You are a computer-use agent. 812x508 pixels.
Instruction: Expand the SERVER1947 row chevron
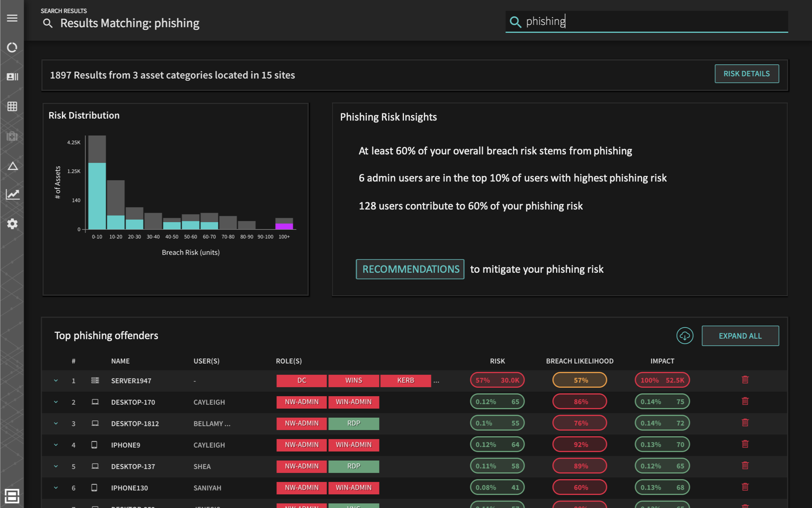56,380
